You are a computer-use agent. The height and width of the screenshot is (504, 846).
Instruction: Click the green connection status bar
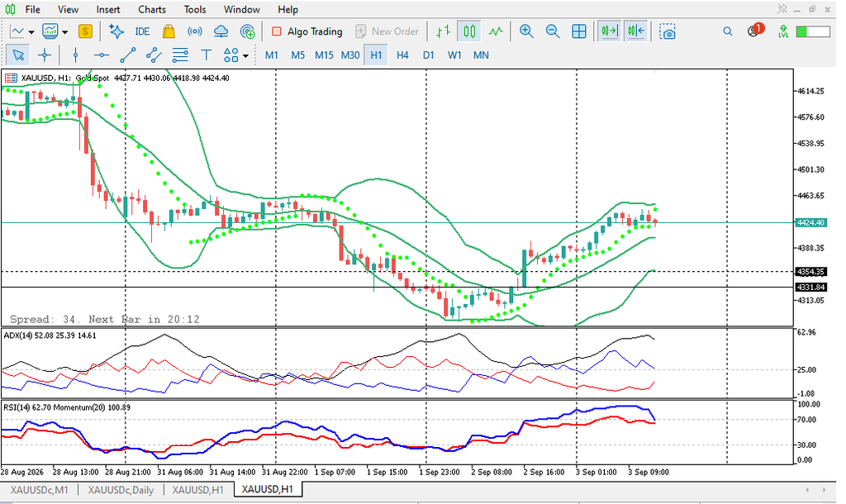pyautogui.click(x=813, y=32)
